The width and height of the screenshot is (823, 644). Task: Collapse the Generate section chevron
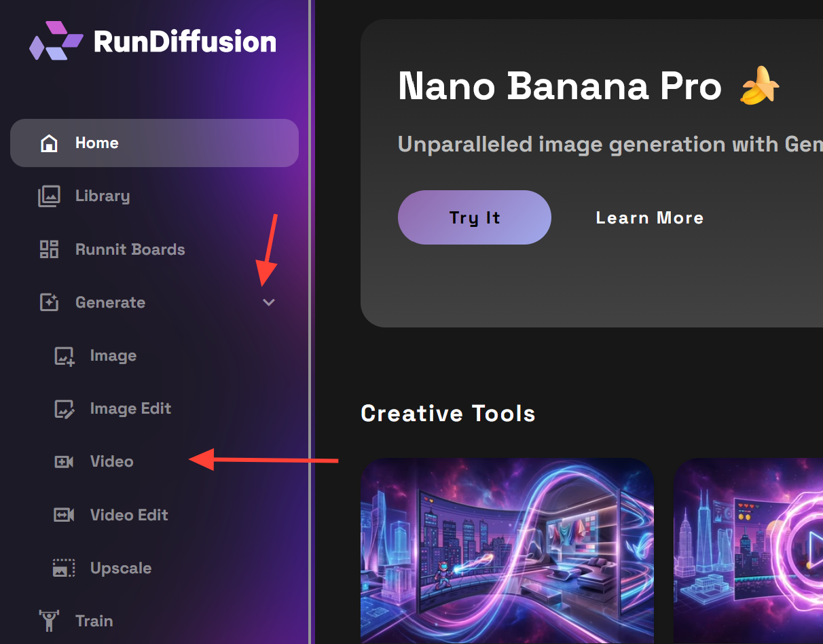point(269,302)
